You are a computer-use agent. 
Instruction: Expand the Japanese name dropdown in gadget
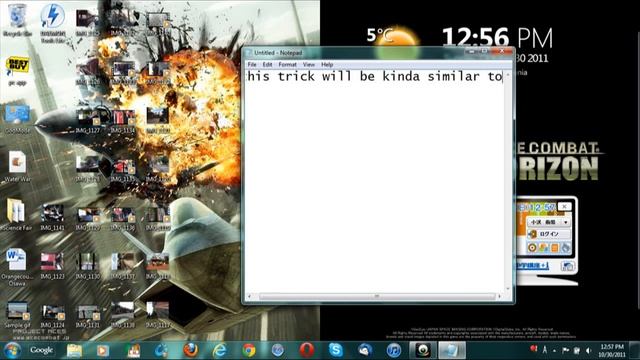[565, 222]
